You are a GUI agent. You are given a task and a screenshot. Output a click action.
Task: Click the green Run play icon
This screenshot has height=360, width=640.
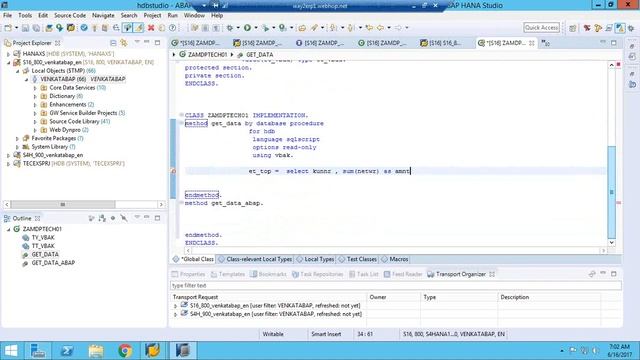247,28
